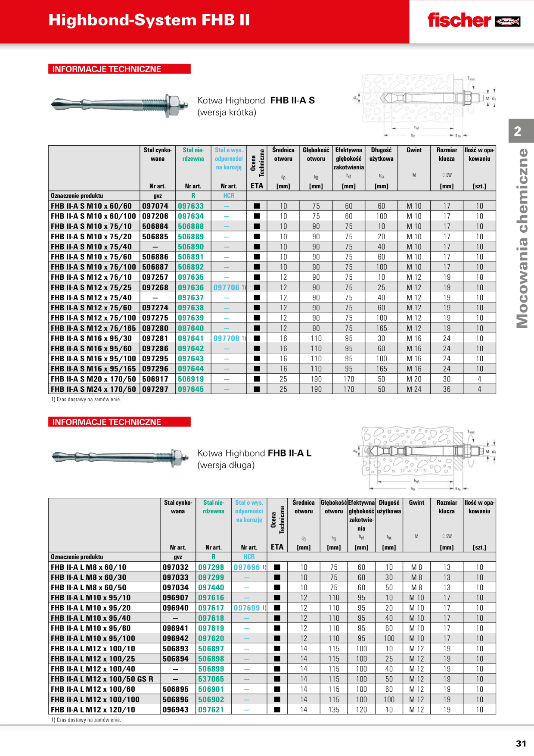Click stainless article number 506890
The image size is (534, 756).
tap(191, 247)
